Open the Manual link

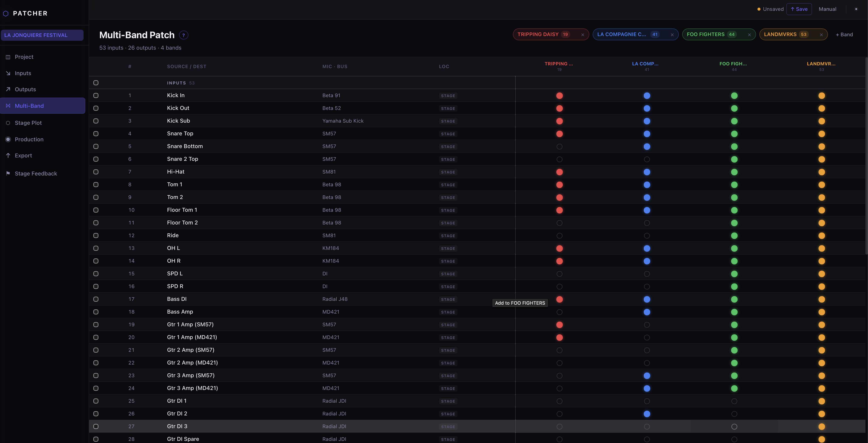pos(827,9)
